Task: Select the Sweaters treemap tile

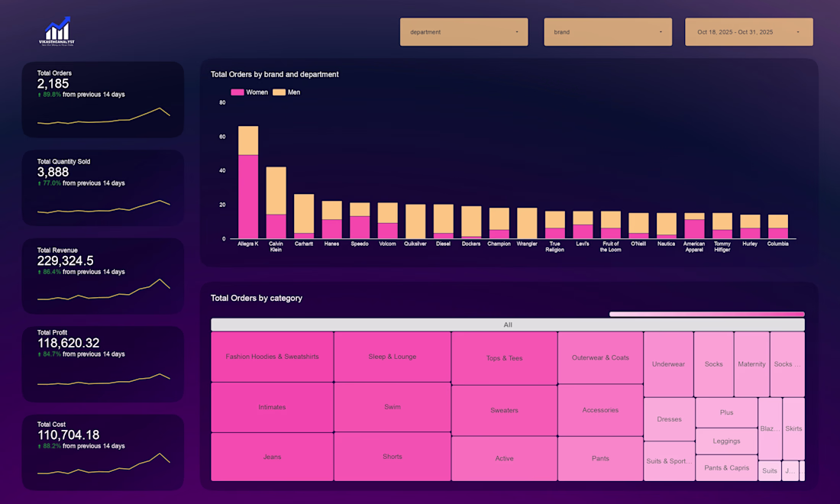Action: click(x=504, y=410)
